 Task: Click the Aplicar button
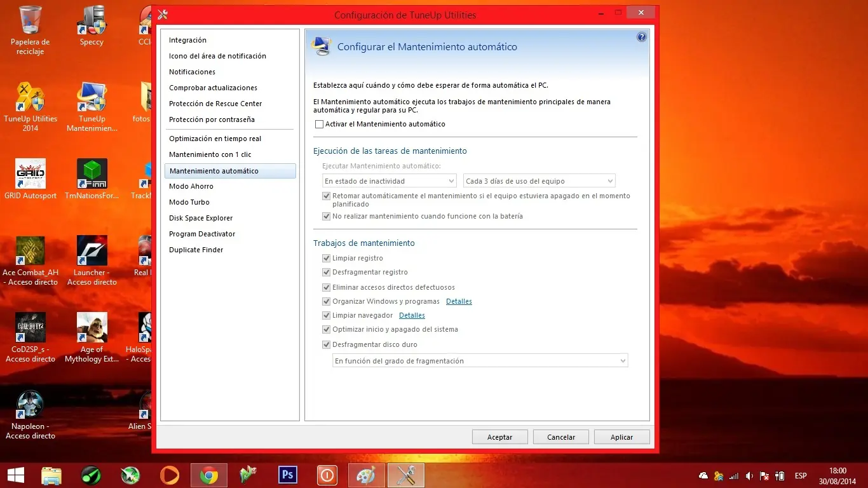tap(622, 437)
